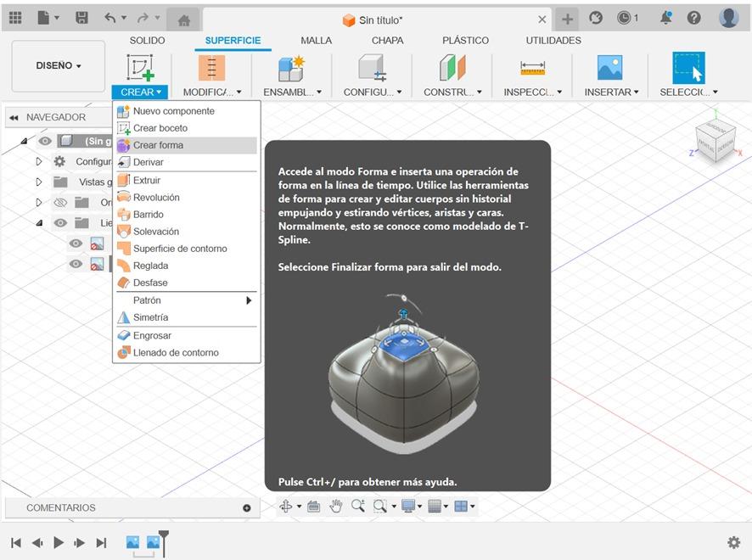The image size is (752, 560).
Task: Open the DISEÑO workspace dropdown
Action: point(58,65)
